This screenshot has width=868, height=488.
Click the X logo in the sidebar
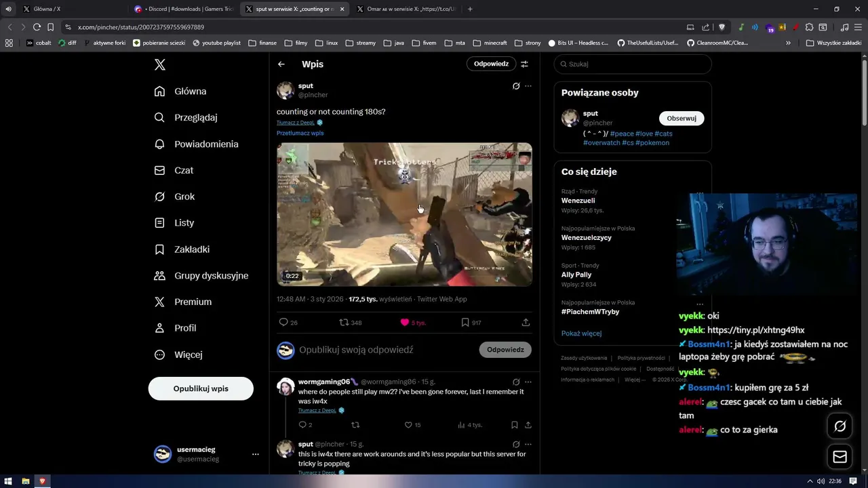tap(160, 64)
